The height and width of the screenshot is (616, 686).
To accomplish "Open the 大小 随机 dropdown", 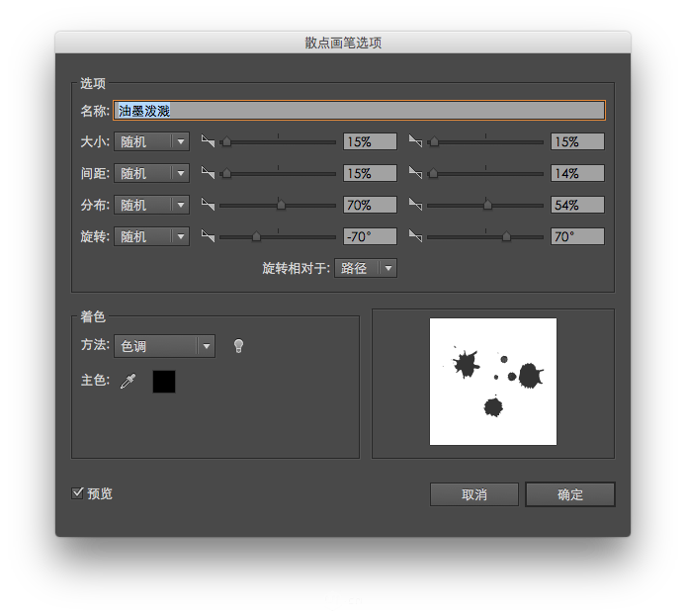I will 151,141.
